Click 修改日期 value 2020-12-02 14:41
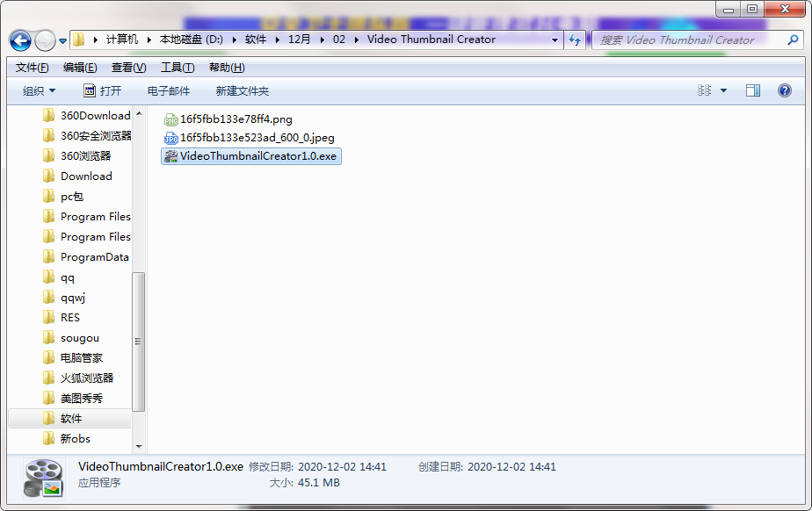This screenshot has width=812, height=511. click(343, 467)
